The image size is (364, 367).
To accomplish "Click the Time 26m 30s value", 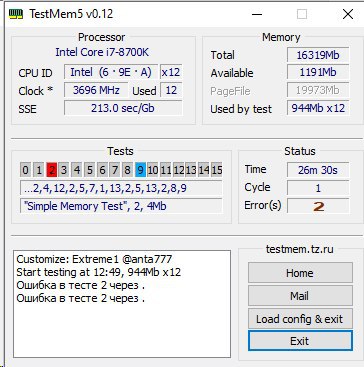I will [x=318, y=170].
